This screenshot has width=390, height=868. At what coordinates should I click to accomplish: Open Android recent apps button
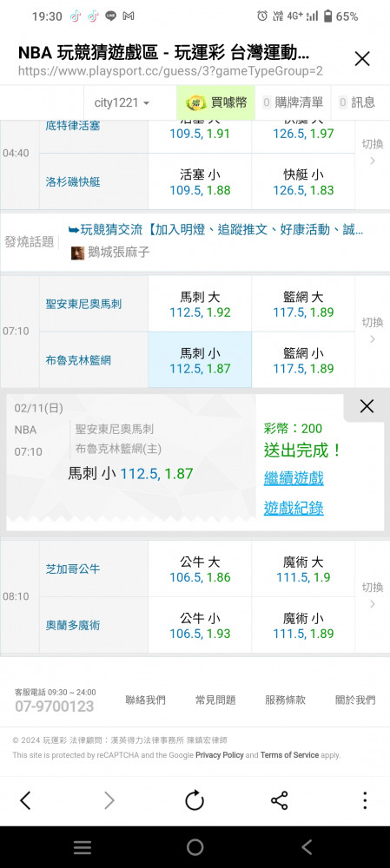click(83, 847)
